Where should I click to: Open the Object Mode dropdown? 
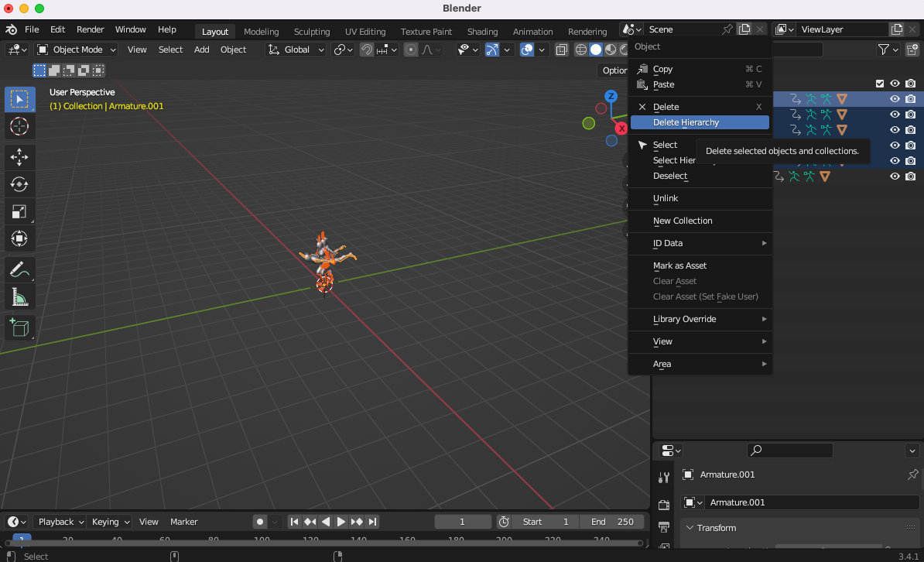[77, 50]
